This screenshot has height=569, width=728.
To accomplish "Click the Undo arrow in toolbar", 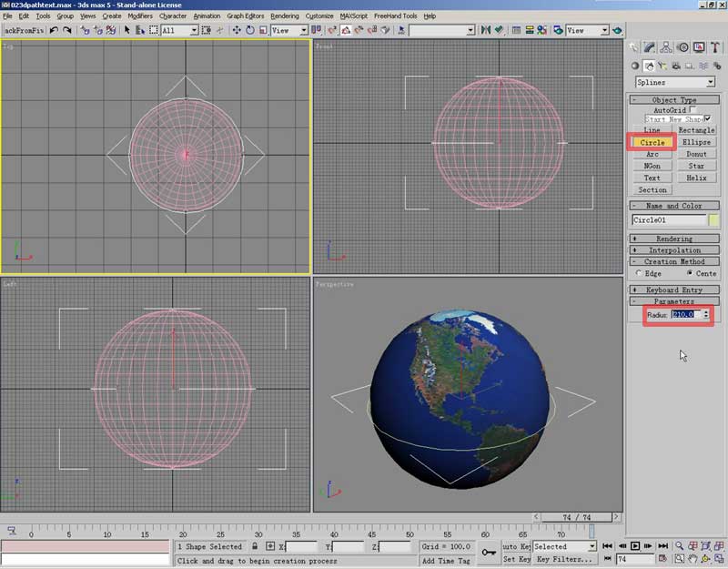I will [x=55, y=30].
